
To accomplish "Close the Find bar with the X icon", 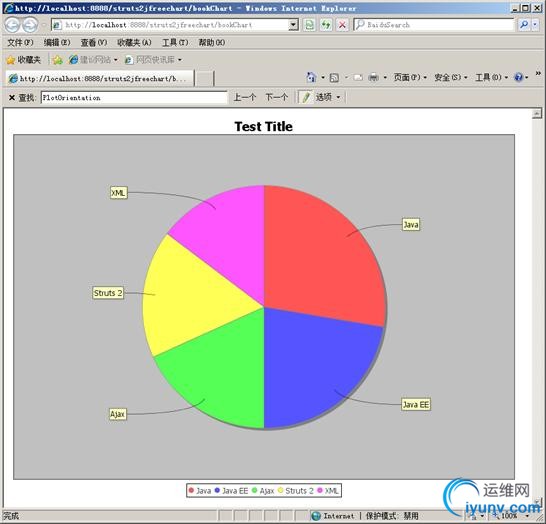I will click(x=11, y=97).
